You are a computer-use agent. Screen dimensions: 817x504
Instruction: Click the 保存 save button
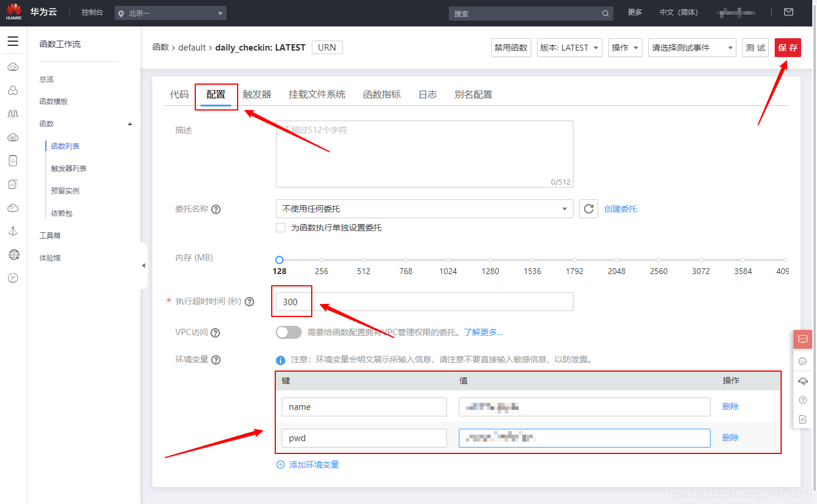788,48
